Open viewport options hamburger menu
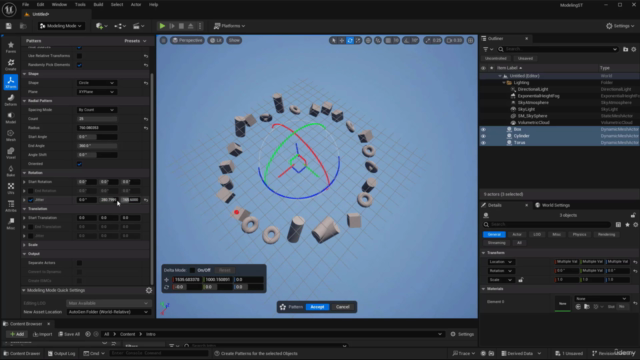This screenshot has width=640, height=360. (x=164, y=40)
